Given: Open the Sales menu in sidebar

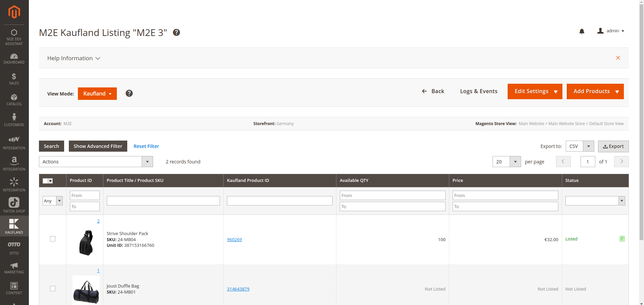Looking at the screenshot, I should coord(14,79).
